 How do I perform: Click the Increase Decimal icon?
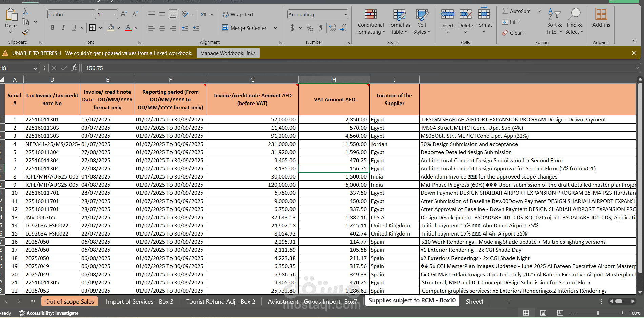(x=333, y=28)
